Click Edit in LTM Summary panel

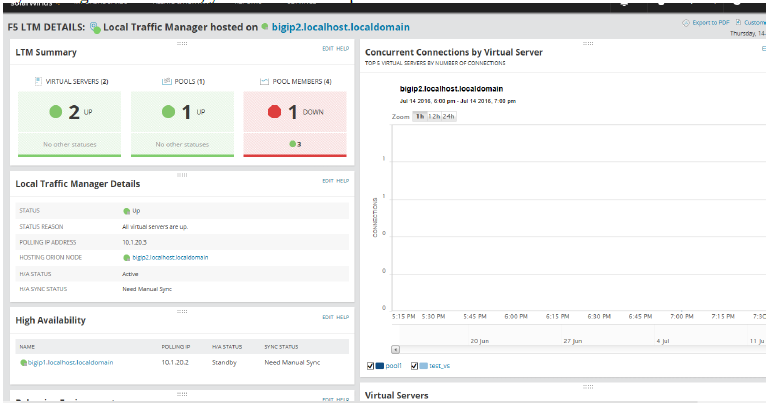point(328,48)
